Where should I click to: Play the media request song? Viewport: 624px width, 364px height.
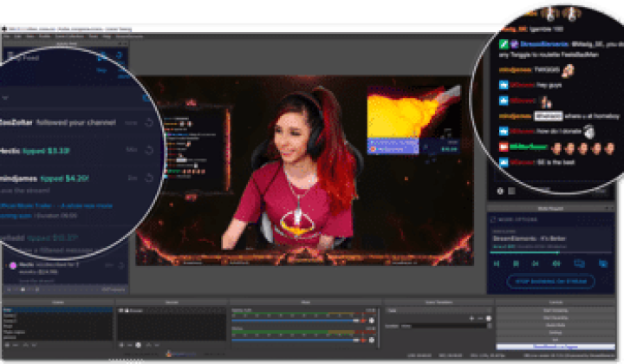pyautogui.click(x=517, y=263)
